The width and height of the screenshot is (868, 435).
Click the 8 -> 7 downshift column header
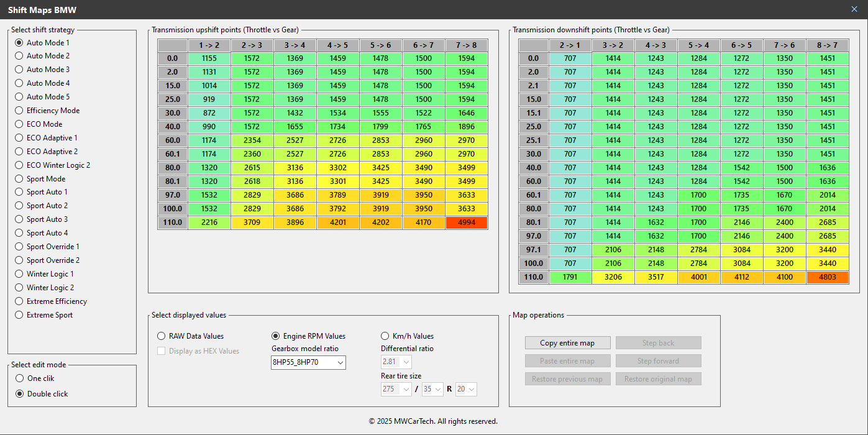click(828, 45)
